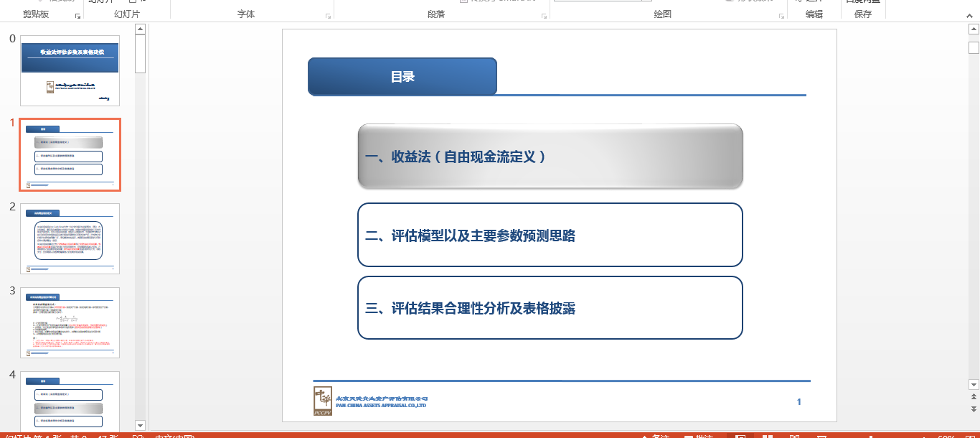Click the PAN-CHINA ASSETS APPRAISAL CO.,LTD text
The image size is (980, 438).
pyautogui.click(x=381, y=406)
